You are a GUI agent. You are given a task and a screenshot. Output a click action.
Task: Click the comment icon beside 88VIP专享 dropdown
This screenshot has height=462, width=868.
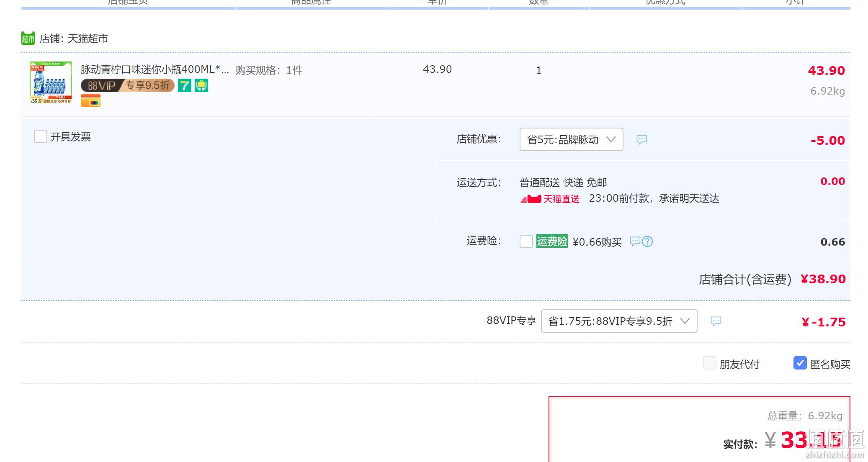point(716,321)
